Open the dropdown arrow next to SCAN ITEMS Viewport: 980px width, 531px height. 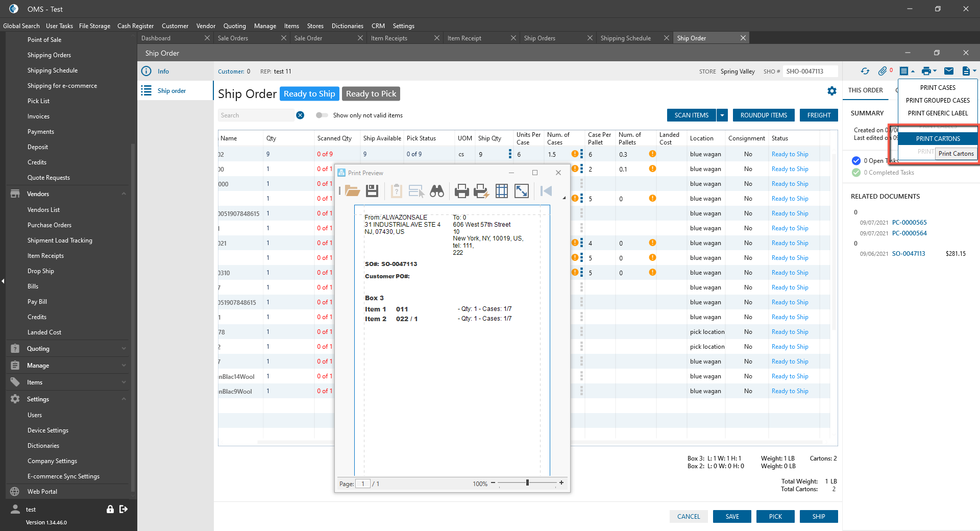click(x=722, y=115)
